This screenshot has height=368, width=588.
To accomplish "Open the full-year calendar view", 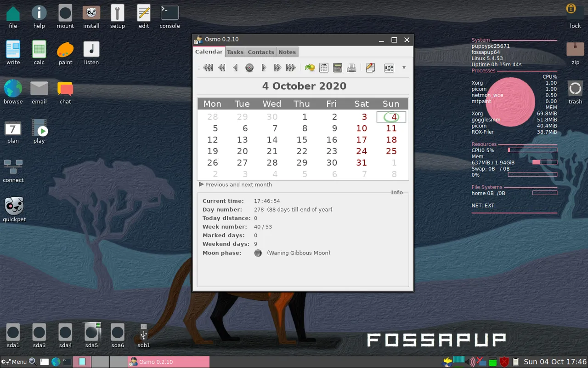I will tap(324, 68).
